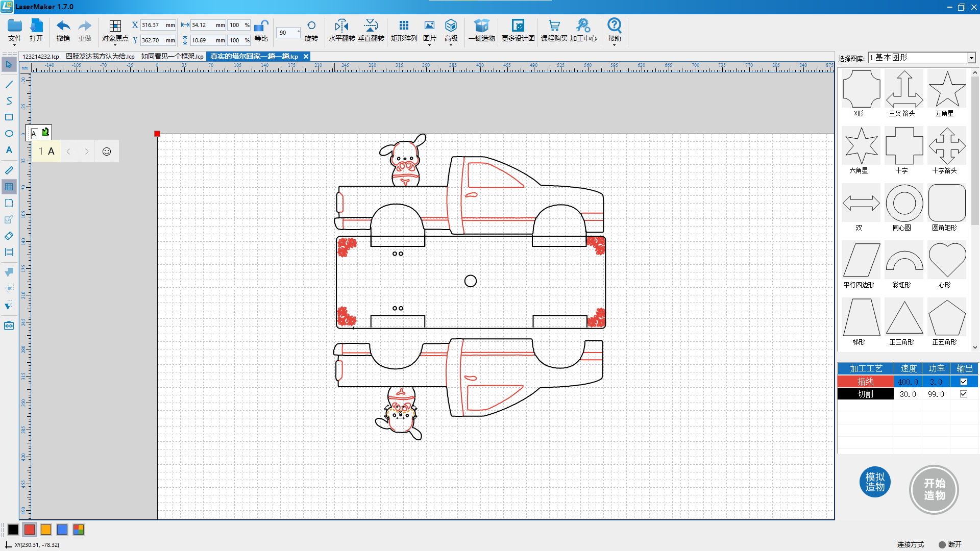
Task: Select the orange color swatch
Action: point(46,530)
